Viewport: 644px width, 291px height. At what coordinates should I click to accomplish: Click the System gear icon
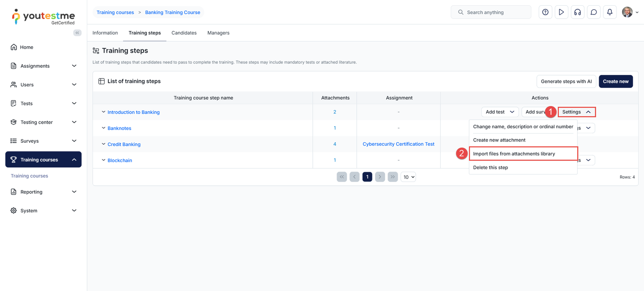pos(14,211)
